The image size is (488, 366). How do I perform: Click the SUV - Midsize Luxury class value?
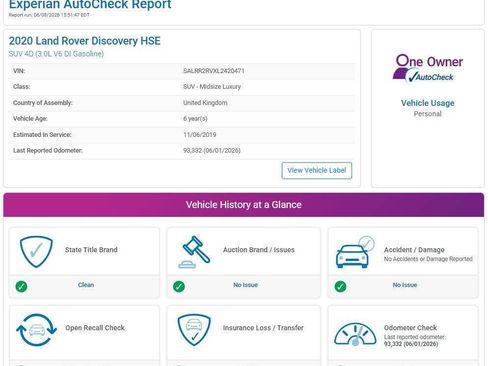[212, 87]
